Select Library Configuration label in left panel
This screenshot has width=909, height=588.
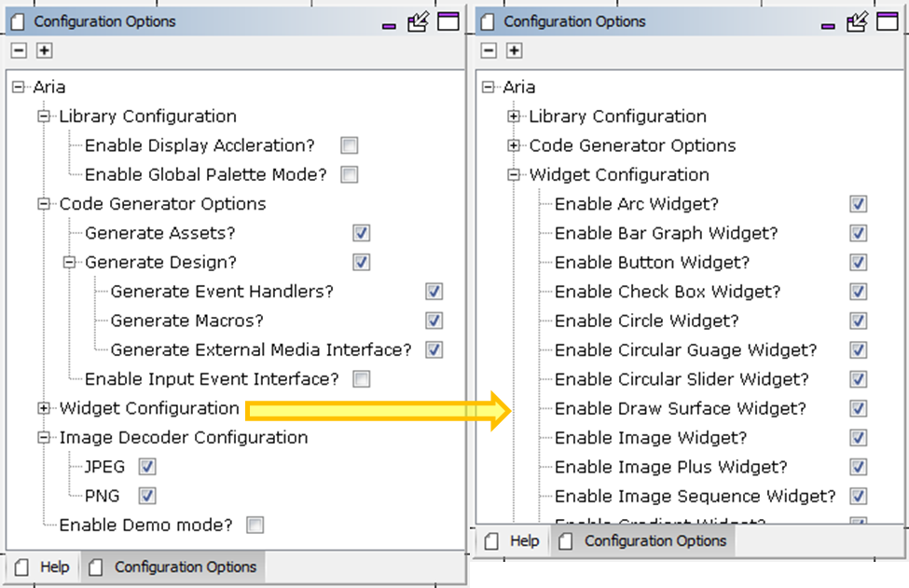point(148,116)
